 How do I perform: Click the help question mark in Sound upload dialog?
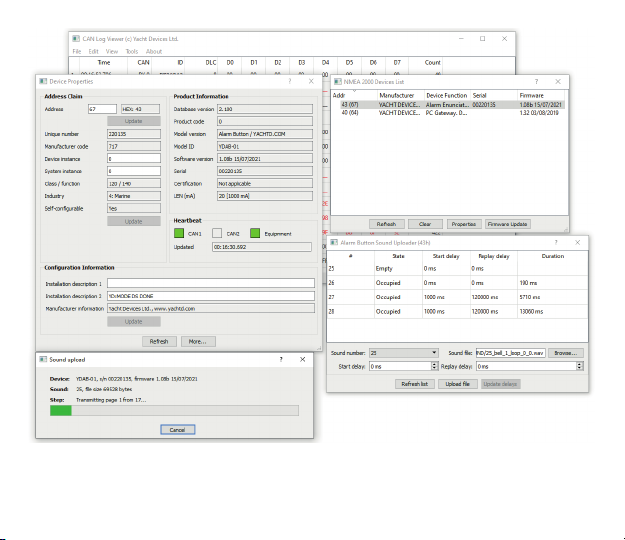[x=281, y=359]
